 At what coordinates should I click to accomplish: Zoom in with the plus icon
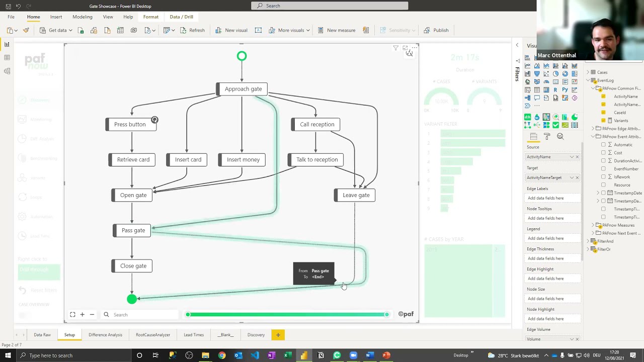(x=82, y=315)
